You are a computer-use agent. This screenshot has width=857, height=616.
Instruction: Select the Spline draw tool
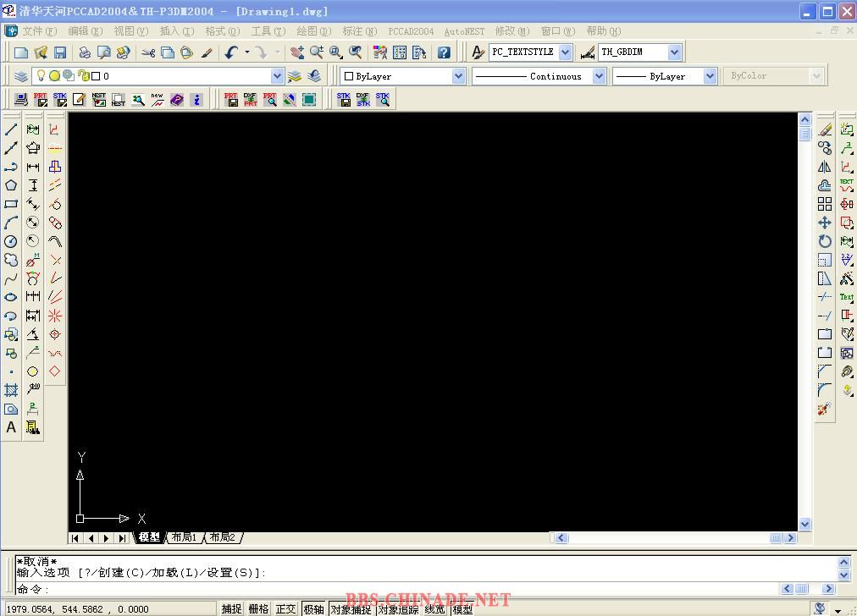click(11, 279)
